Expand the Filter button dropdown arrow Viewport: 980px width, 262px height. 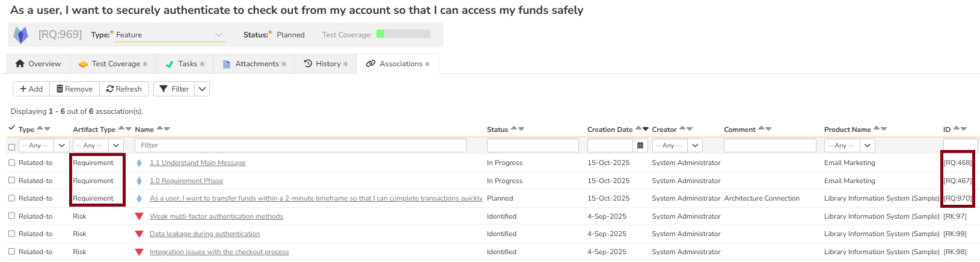(x=203, y=89)
